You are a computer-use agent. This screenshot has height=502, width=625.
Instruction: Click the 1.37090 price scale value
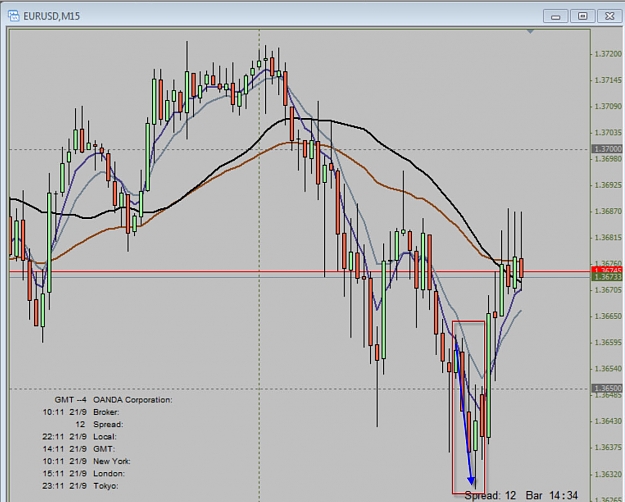click(608, 106)
